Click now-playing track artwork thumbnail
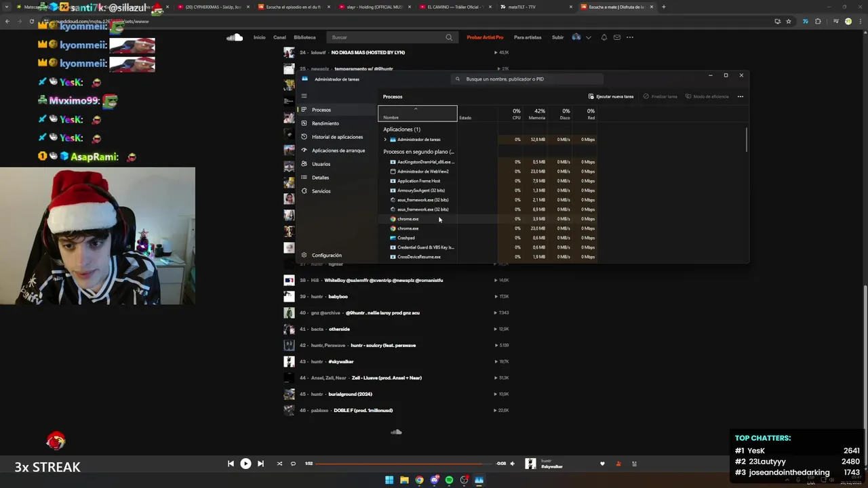Image resolution: width=868 pixels, height=488 pixels. pyautogui.click(x=530, y=464)
